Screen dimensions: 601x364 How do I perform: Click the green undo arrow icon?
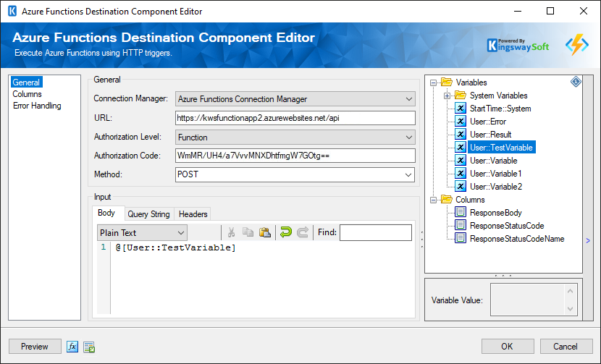tap(285, 232)
